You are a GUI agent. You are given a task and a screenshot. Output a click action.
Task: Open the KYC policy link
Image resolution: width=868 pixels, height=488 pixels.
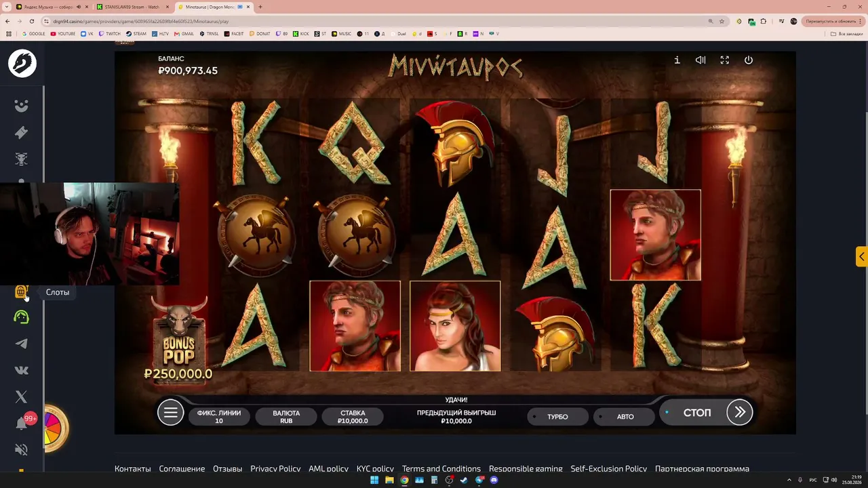coord(375,469)
